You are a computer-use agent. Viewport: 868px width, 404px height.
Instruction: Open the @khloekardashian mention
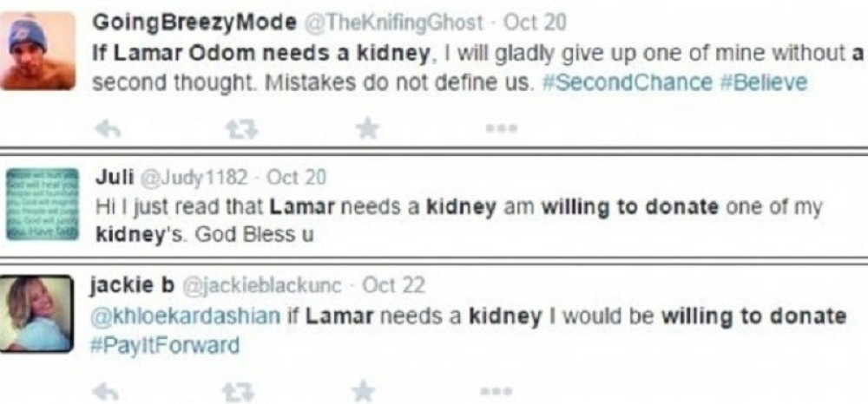(186, 316)
